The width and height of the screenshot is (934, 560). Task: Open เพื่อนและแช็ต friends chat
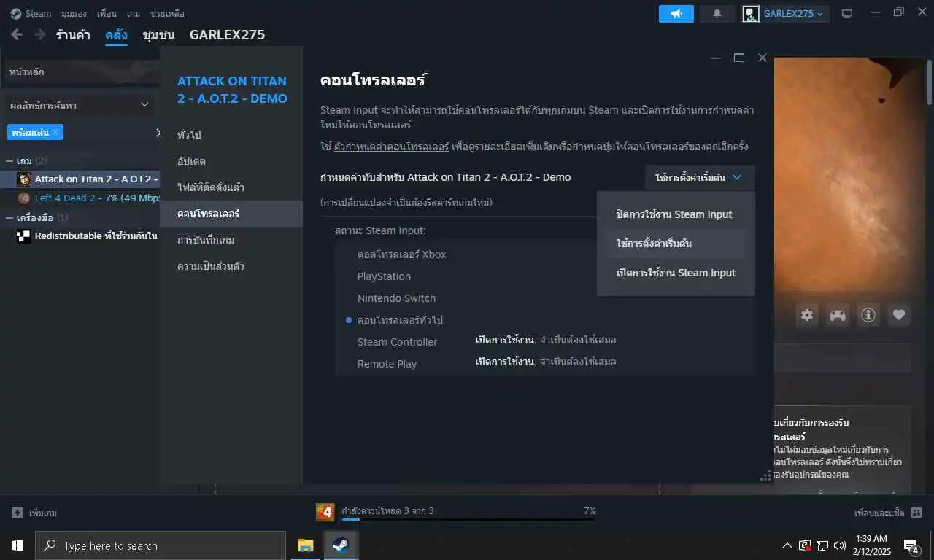(x=888, y=513)
